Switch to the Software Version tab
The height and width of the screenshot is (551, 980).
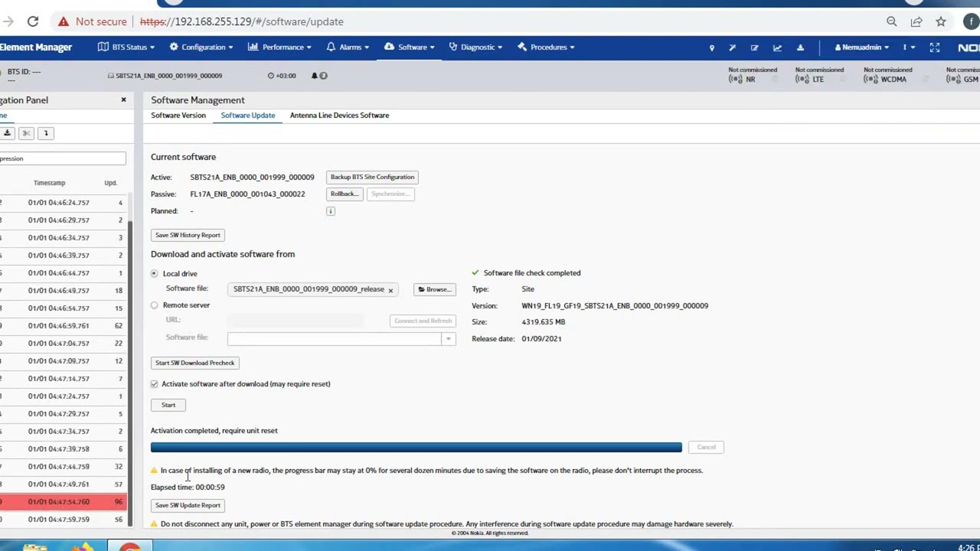[178, 116]
